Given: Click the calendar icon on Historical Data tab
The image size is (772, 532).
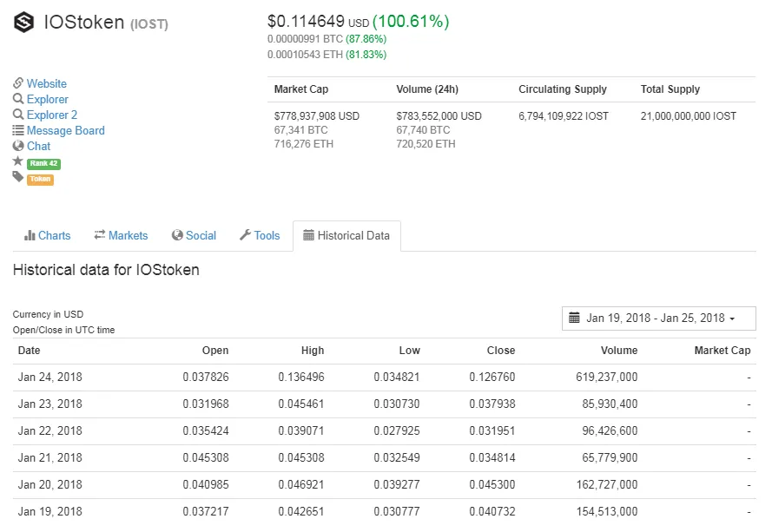Looking at the screenshot, I should tap(308, 234).
